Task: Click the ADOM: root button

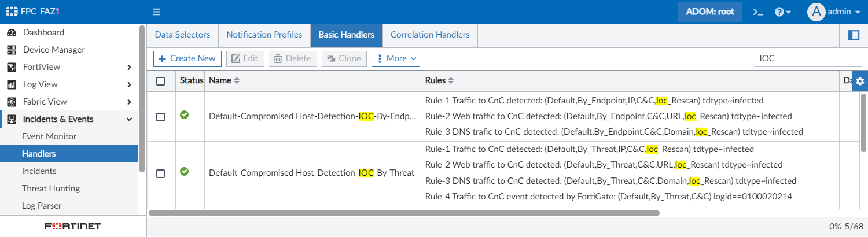Action: pyautogui.click(x=709, y=12)
